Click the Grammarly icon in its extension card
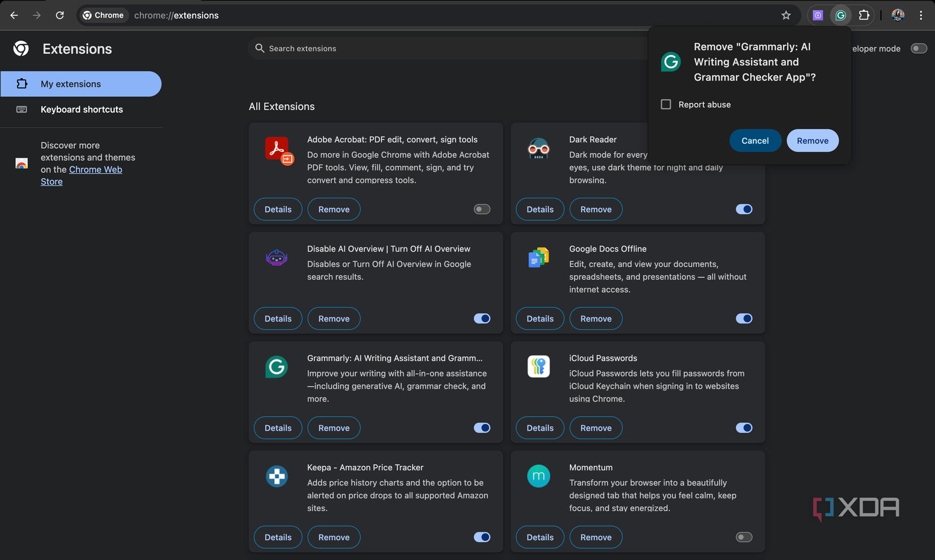The image size is (935, 560). point(277,367)
